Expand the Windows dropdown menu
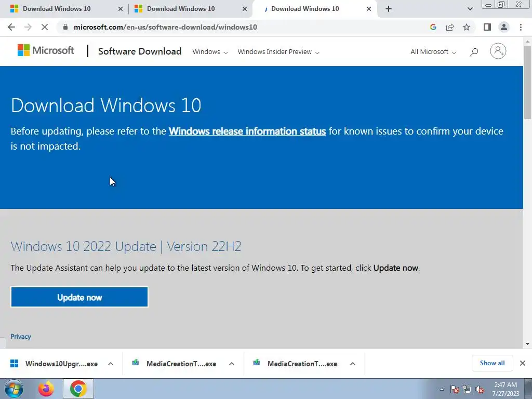 pyautogui.click(x=210, y=52)
